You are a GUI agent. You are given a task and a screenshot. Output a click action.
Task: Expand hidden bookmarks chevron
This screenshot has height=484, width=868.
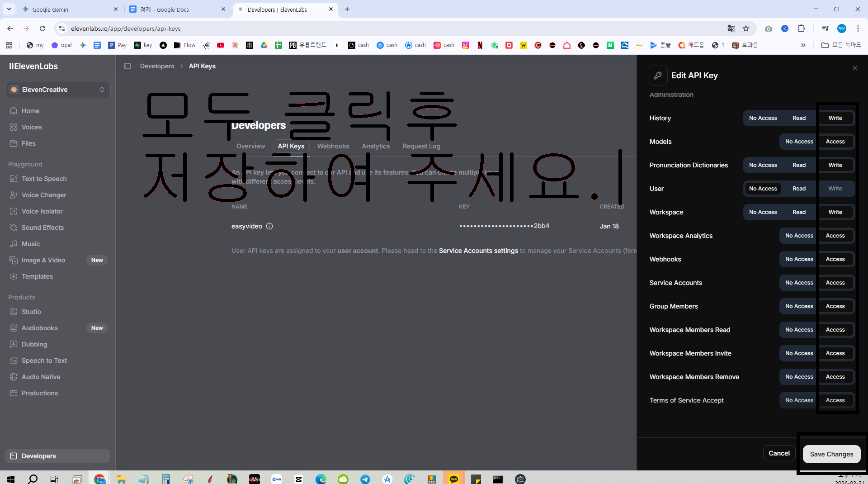(x=803, y=45)
